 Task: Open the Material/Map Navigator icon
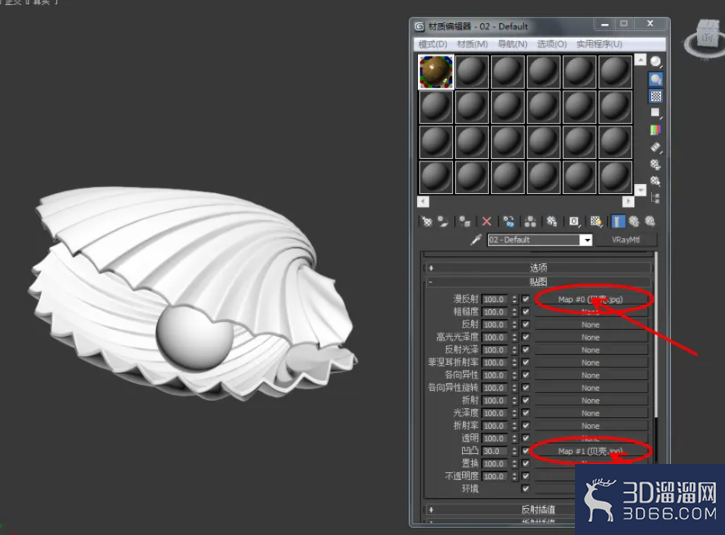[655, 198]
